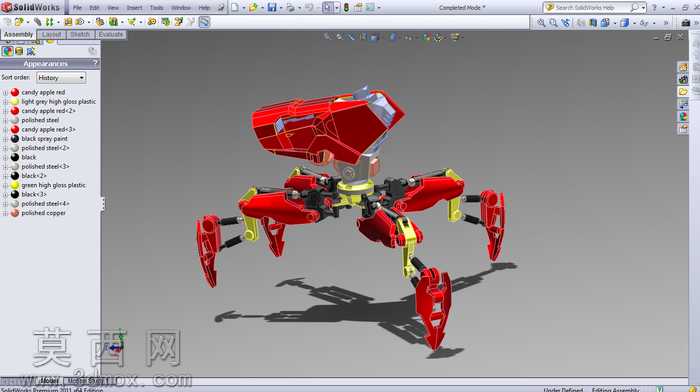700x392 pixels.
Task: Open the Appearances DisplayManager tab icon
Action: (x=7, y=51)
